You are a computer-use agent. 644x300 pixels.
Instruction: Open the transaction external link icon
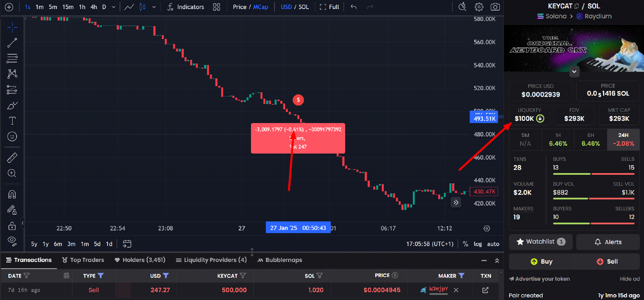485,290
